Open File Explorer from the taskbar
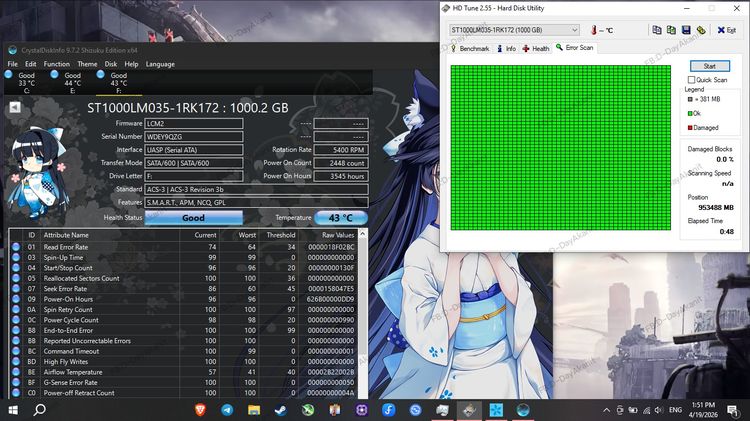The height and width of the screenshot is (421, 750). (254, 410)
